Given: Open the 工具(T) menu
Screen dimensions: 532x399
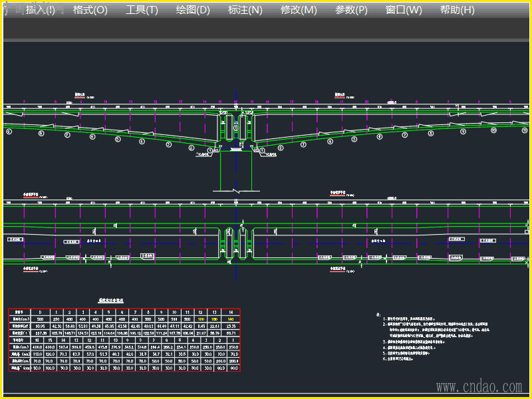Looking at the screenshot, I should coord(142,10).
